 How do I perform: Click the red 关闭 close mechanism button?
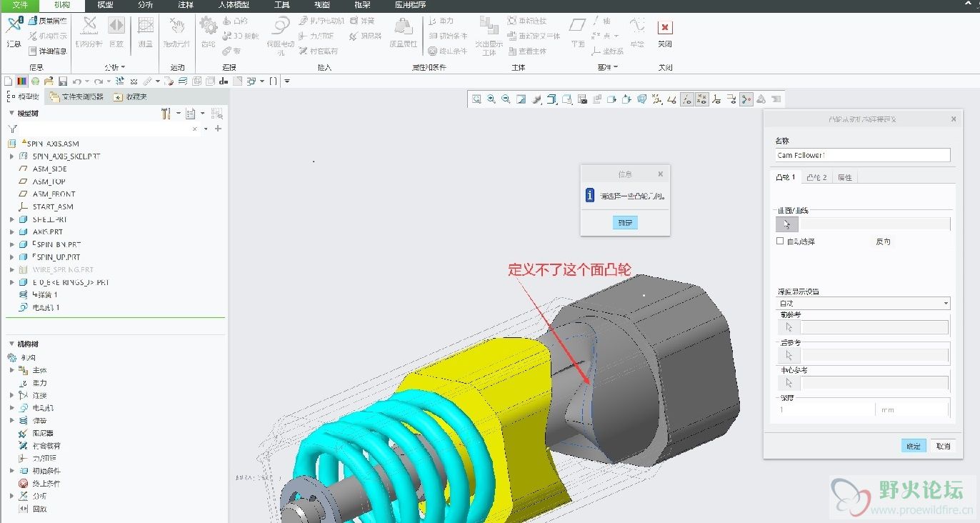(x=665, y=32)
